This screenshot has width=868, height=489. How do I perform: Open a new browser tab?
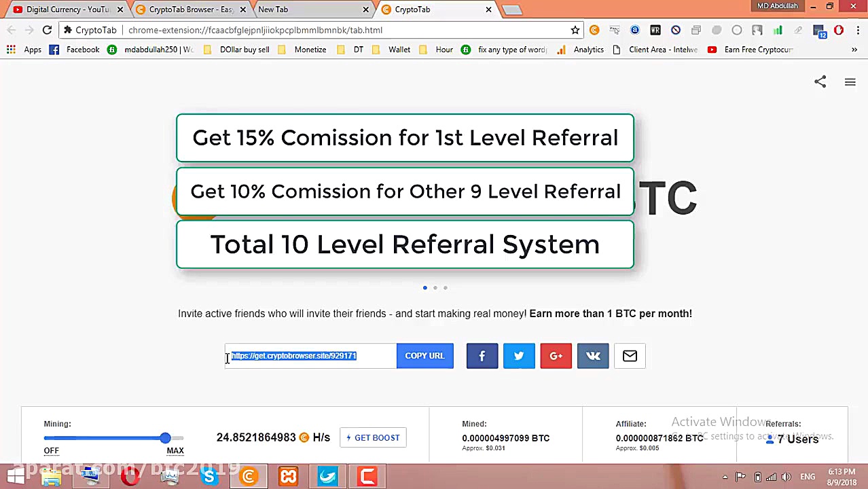point(512,10)
